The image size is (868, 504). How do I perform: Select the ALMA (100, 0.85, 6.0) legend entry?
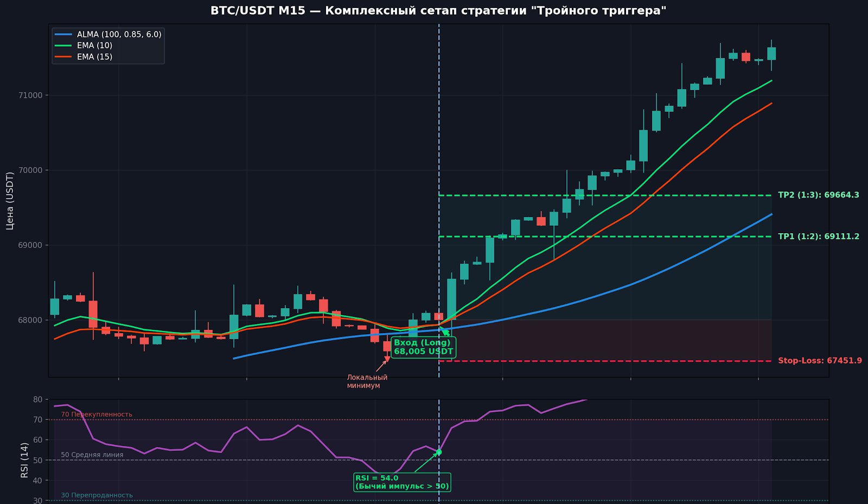point(108,34)
